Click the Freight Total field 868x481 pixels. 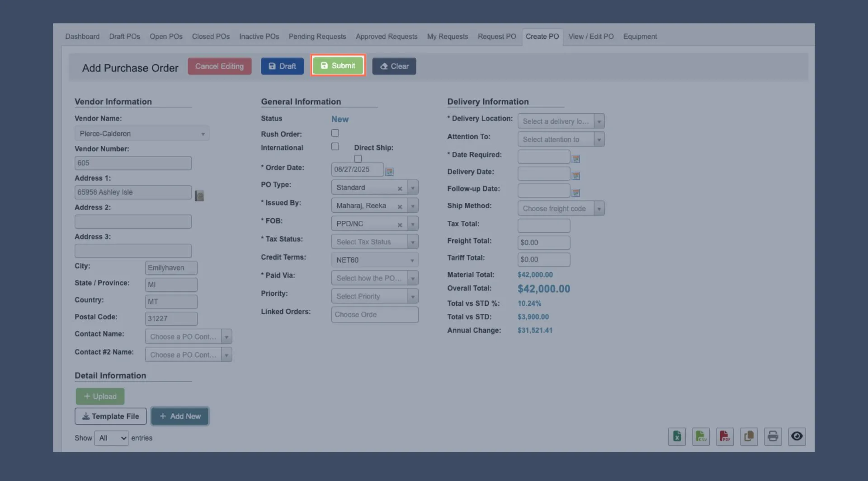tap(543, 243)
